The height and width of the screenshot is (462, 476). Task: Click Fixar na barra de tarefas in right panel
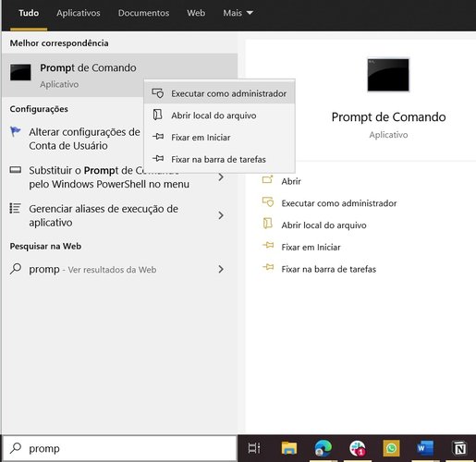point(329,269)
